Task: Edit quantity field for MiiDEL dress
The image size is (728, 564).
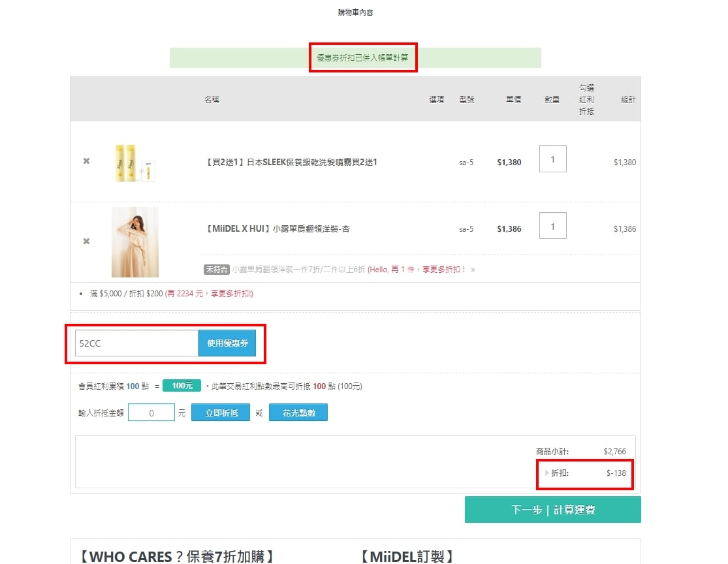Action: 552,226
